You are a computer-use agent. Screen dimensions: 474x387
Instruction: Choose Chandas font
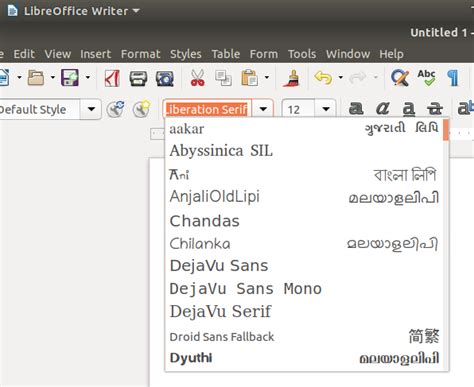304,221
